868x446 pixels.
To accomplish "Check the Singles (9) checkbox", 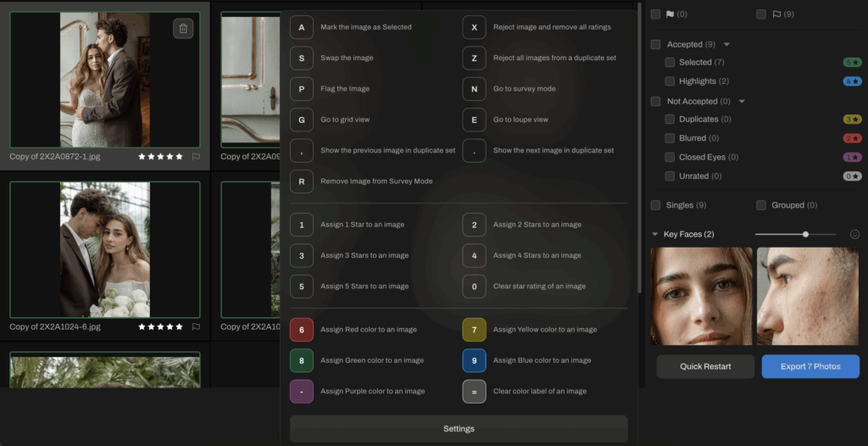I will click(655, 205).
